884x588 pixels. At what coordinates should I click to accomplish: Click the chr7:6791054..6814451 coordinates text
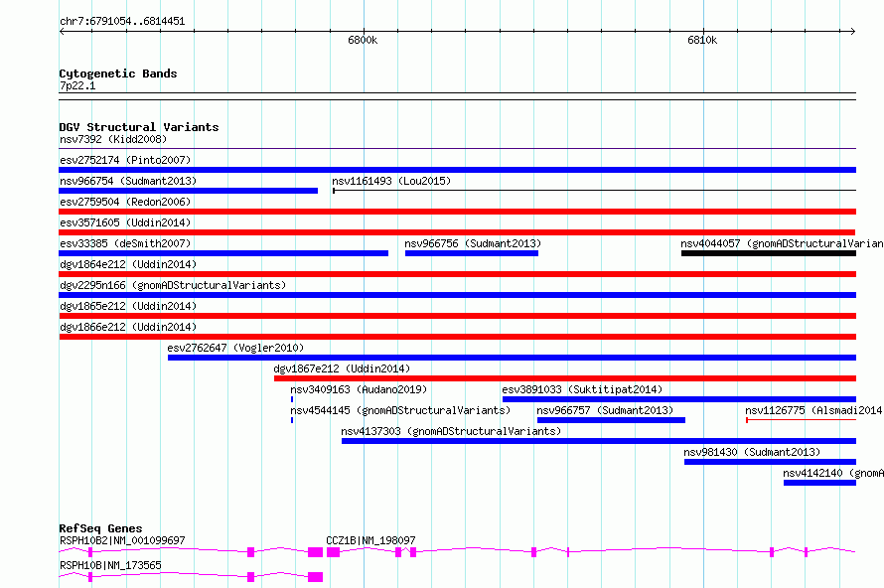tap(122, 22)
